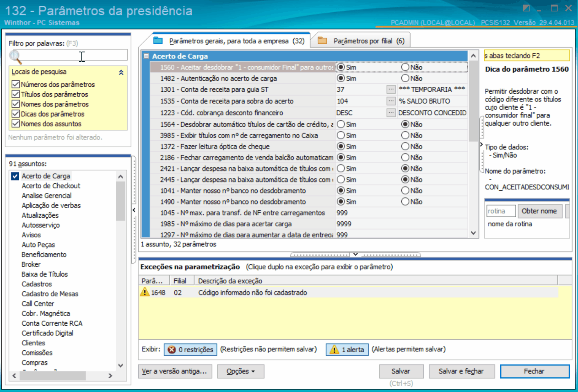Click the red X icon on 0 restrições
This screenshot has width=578, height=392.
(x=172, y=349)
